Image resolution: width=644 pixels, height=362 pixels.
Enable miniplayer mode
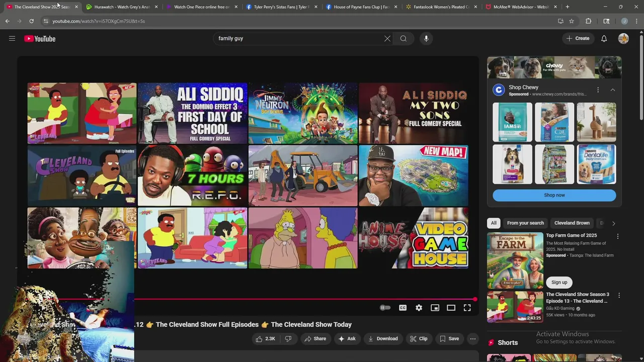[435, 308]
